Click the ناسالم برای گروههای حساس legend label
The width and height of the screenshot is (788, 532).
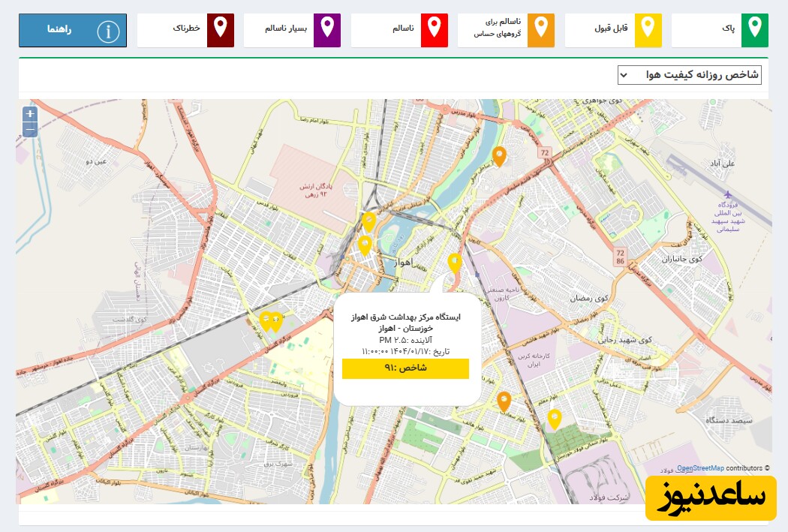[x=497, y=28]
